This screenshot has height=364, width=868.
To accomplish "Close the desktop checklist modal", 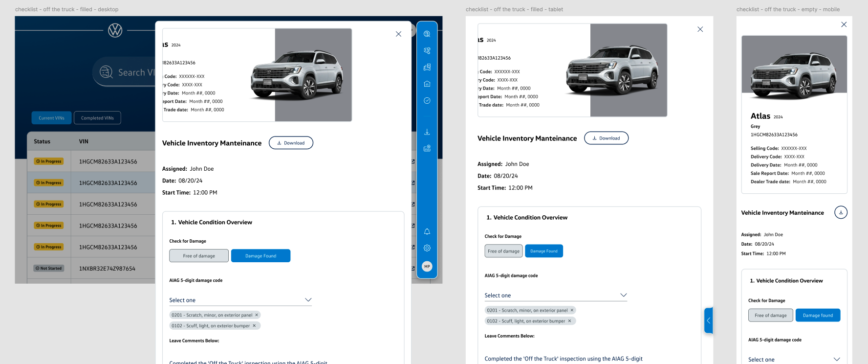I will 398,34.
